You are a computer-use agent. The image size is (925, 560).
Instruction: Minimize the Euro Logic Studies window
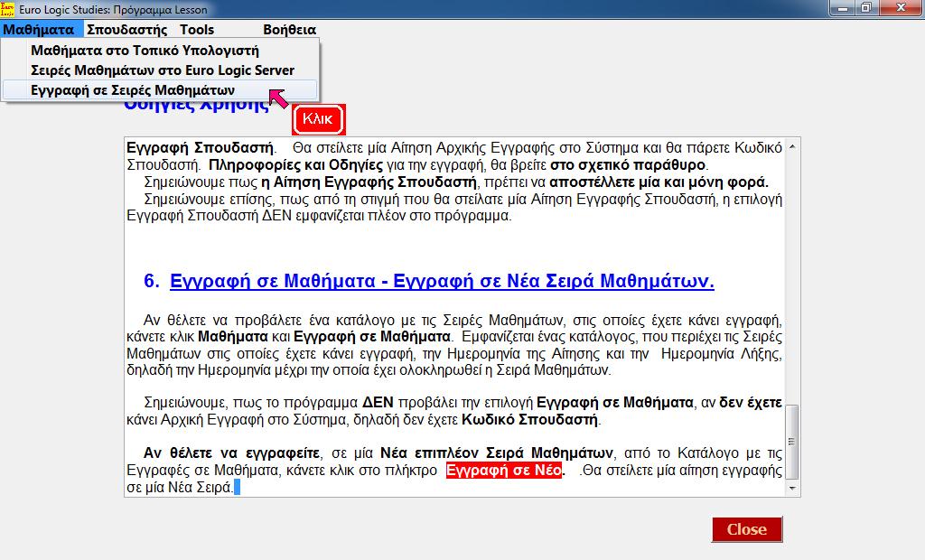843,8
